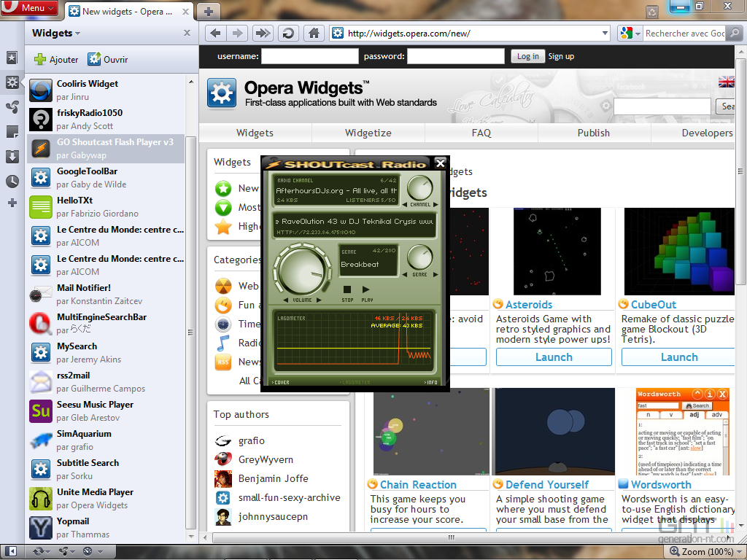The image size is (747, 560).
Task: Open the Defend Yourself link
Action: [x=547, y=484]
